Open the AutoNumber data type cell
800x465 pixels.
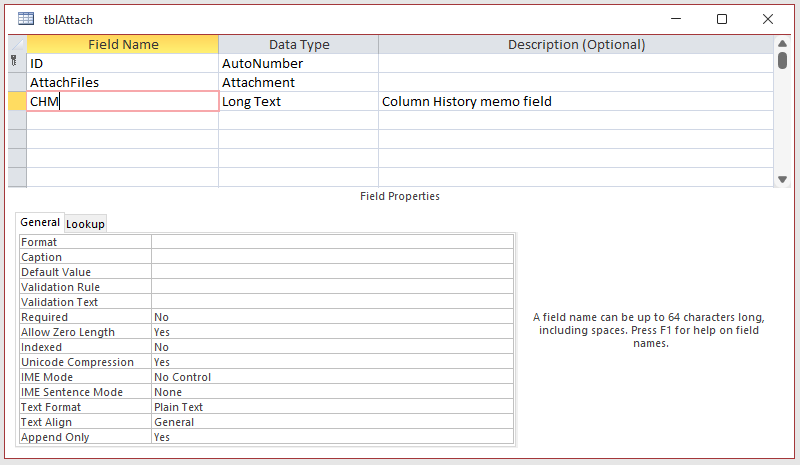(x=298, y=63)
